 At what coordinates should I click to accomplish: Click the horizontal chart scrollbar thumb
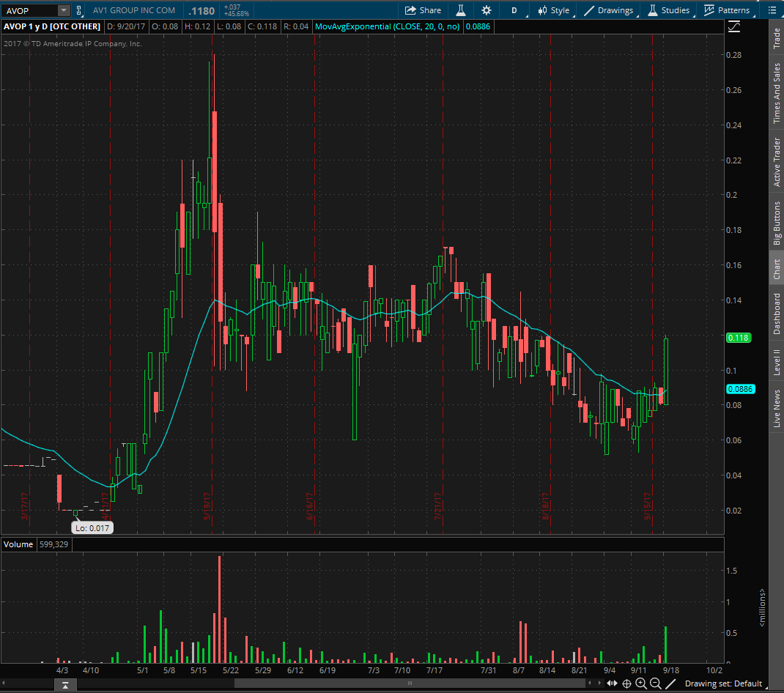[410, 683]
